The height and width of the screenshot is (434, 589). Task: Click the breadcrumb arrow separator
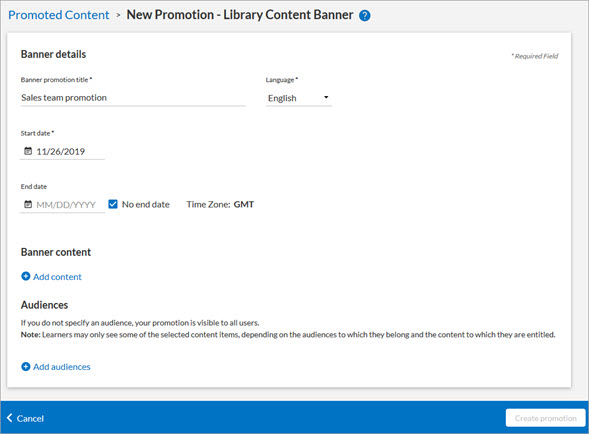coord(118,15)
